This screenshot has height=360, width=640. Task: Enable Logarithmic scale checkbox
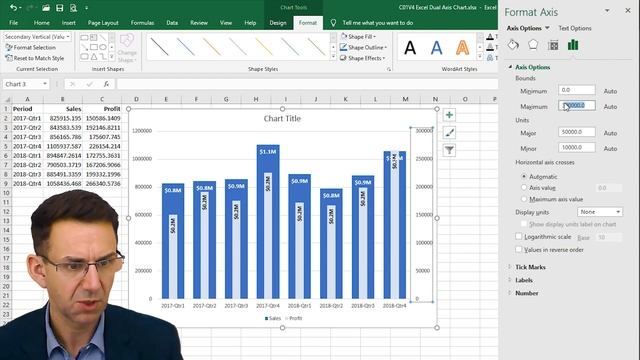coord(519,237)
